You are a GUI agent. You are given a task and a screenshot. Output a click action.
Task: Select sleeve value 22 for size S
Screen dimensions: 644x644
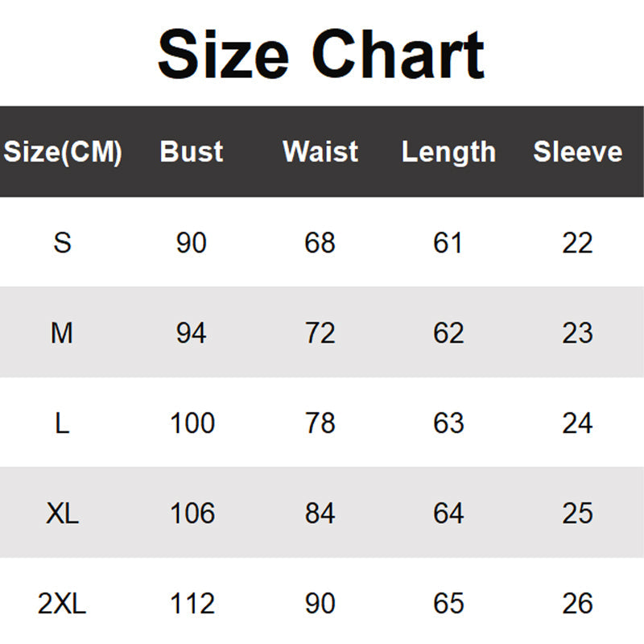click(x=578, y=242)
